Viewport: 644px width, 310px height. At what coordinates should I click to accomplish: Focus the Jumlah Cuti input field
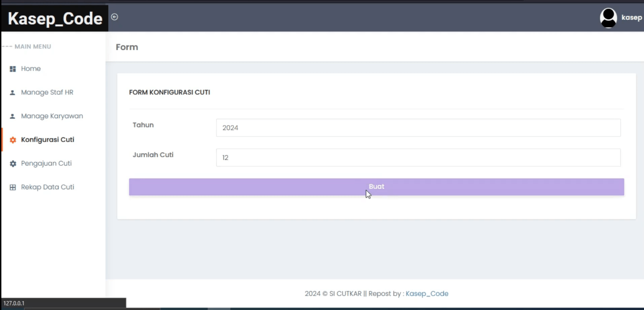[x=418, y=158]
